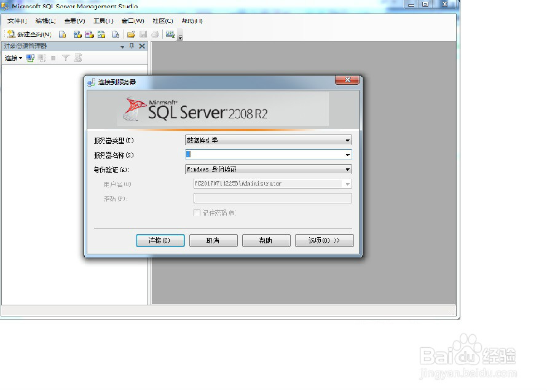Click the Analysis Services MDX Query icon
The height and width of the screenshot is (392, 547).
[77, 34]
